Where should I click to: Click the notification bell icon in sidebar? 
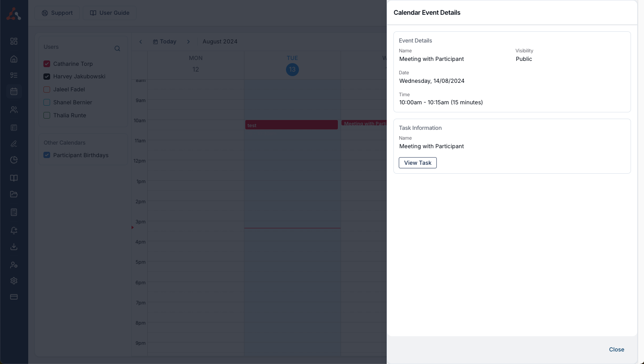(14, 230)
